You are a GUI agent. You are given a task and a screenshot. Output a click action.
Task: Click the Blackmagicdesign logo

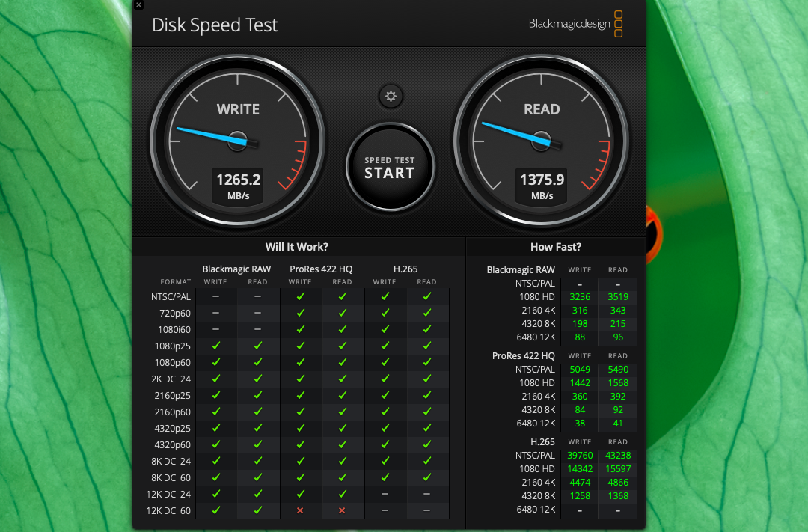pos(575,24)
